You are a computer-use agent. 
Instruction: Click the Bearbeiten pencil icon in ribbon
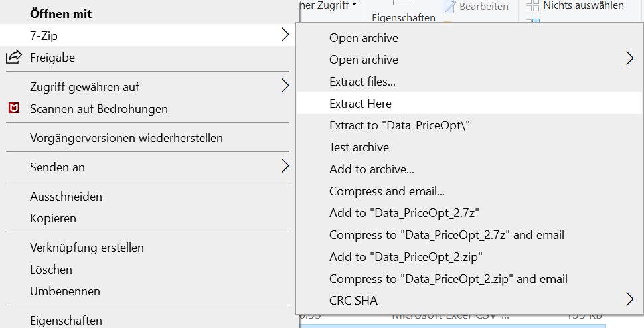[x=449, y=7]
